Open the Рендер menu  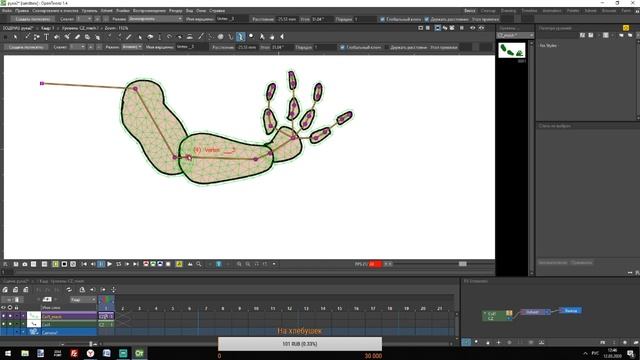coord(176,11)
